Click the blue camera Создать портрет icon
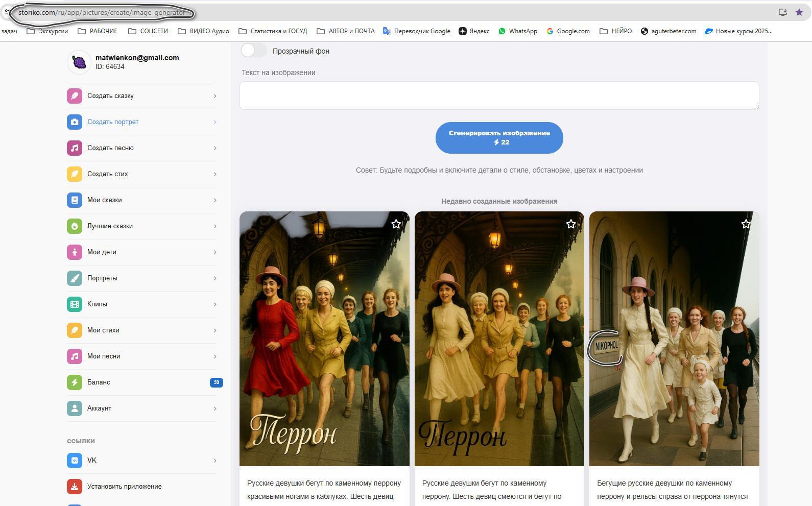 75,122
